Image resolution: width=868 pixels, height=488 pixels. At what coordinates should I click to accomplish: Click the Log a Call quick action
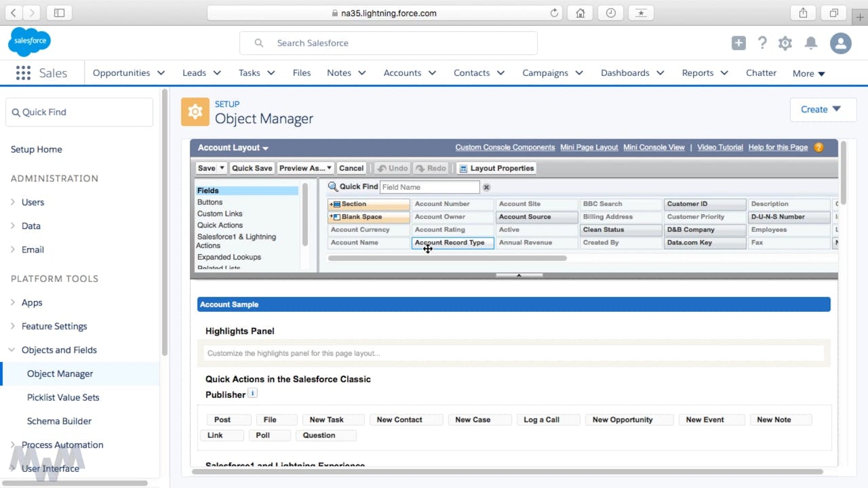coord(548,420)
